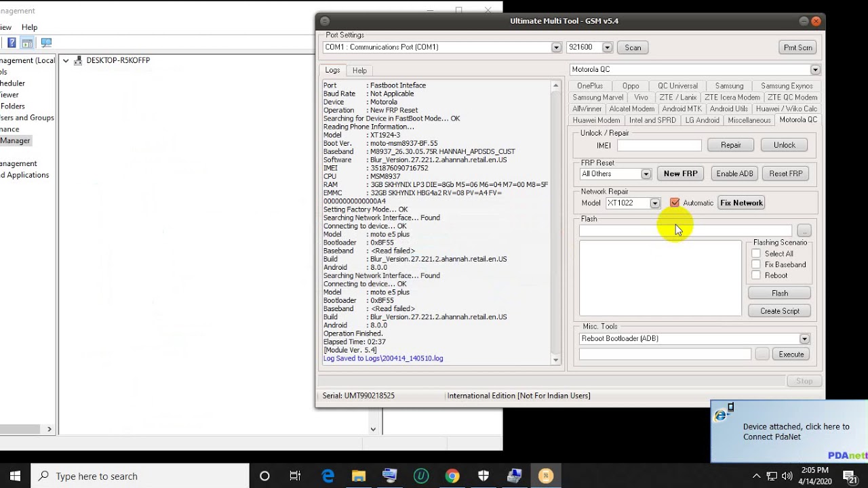Viewport: 868px width, 488px height.
Task: Switch to the Logs tab
Action: (x=332, y=70)
